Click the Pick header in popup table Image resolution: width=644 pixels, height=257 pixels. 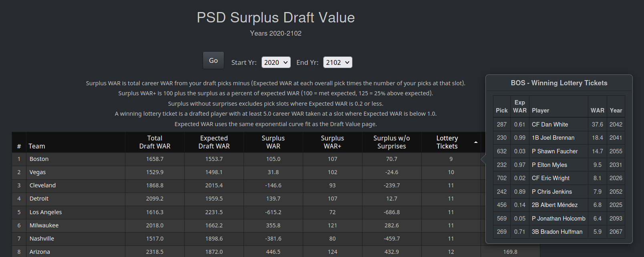pos(501,110)
